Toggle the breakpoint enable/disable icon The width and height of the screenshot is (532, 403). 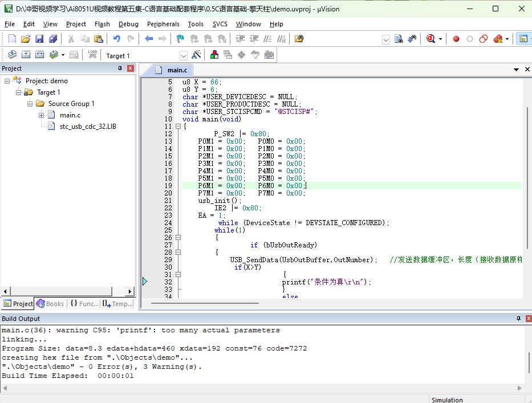point(470,39)
